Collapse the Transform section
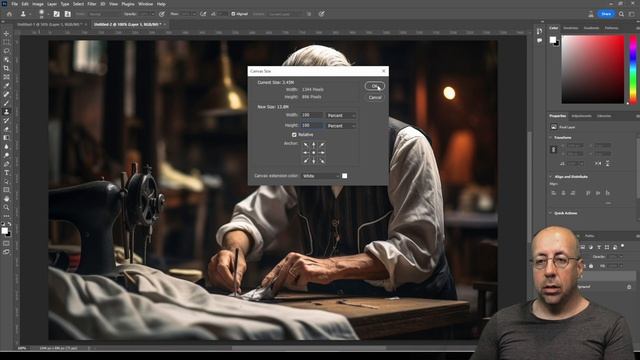This screenshot has width=640, height=360. click(x=551, y=138)
